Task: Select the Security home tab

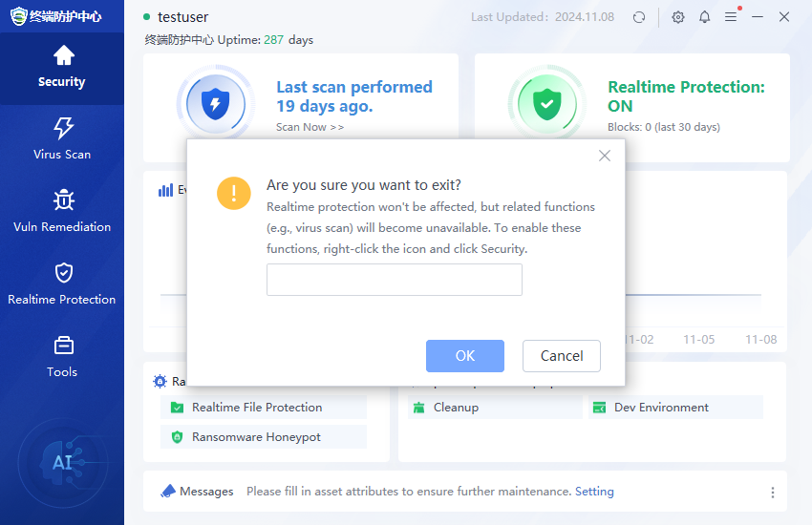Action: (x=62, y=65)
